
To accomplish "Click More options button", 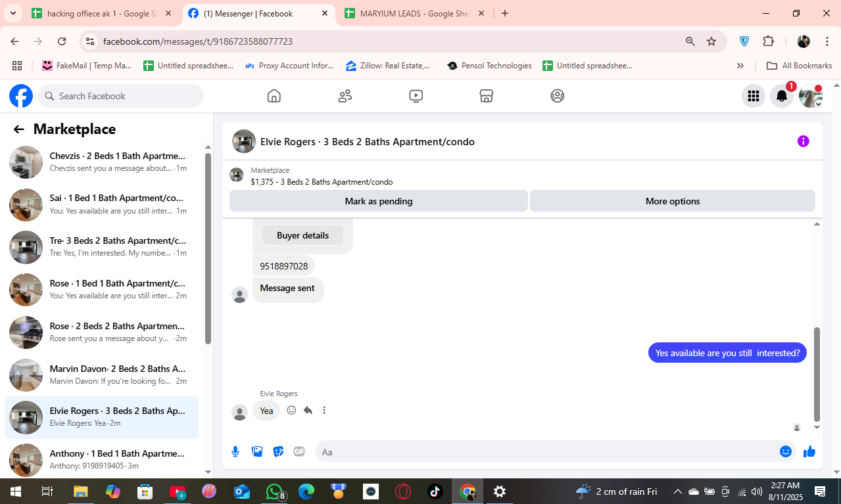I will pyautogui.click(x=673, y=201).
